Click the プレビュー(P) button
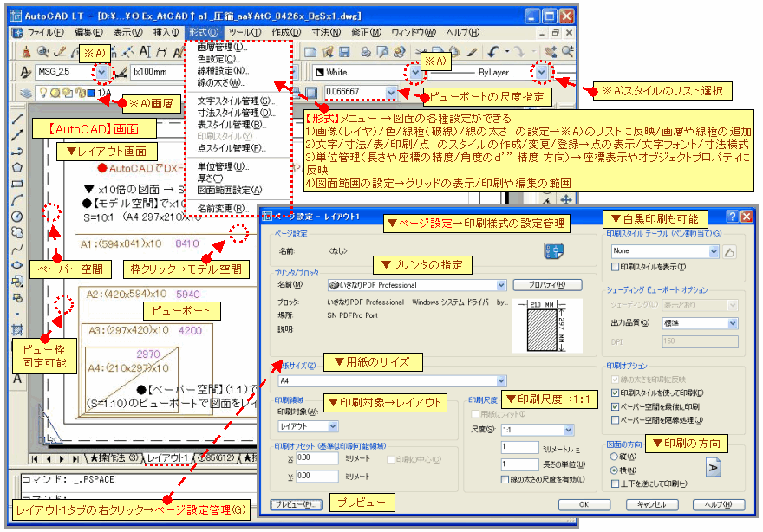 (x=295, y=504)
